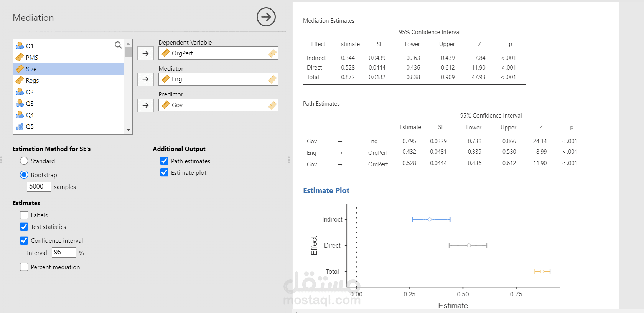
Task: Click variable list scroll up arrow
Action: pyautogui.click(x=128, y=43)
